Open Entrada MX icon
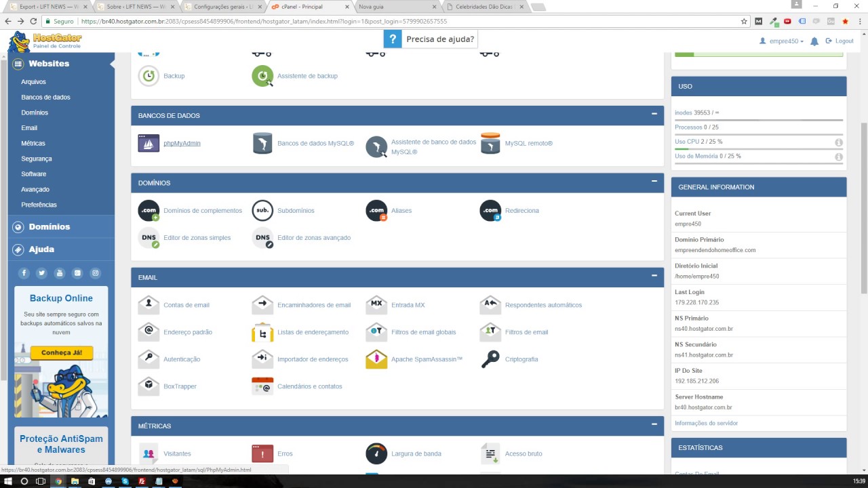Viewport: 868px width, 488px height. click(376, 305)
